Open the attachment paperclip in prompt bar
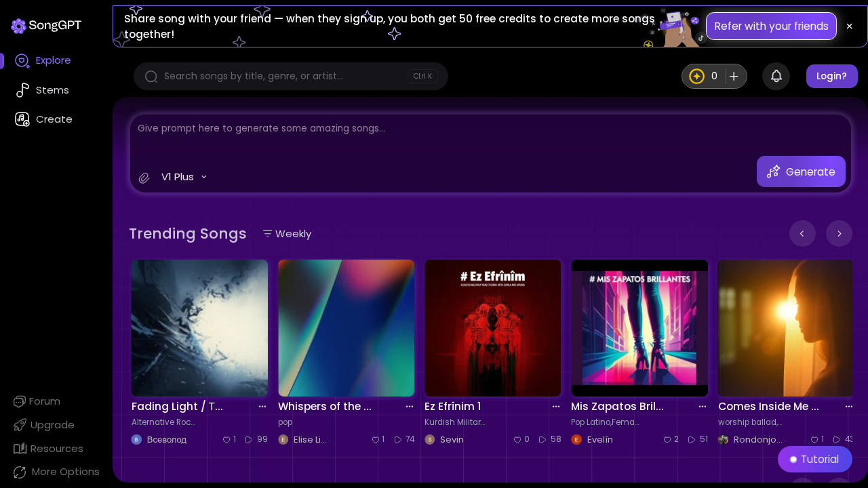This screenshot has width=868, height=488. click(144, 177)
